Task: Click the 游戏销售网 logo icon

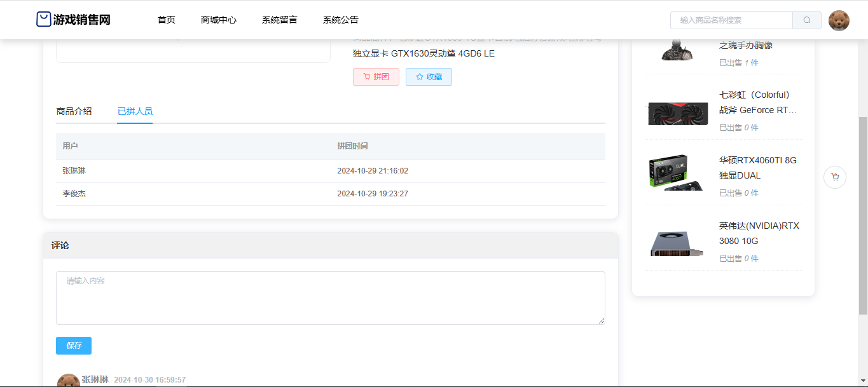Action: point(43,20)
